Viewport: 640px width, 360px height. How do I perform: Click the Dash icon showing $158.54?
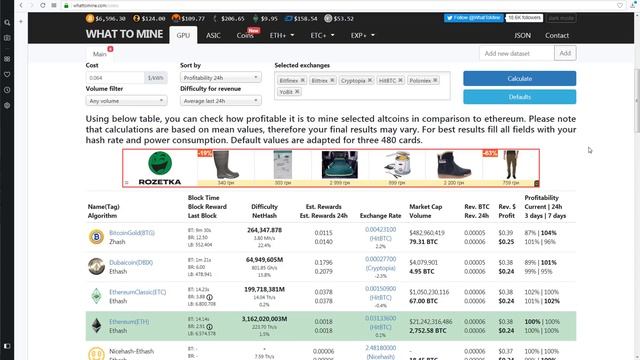pyautogui.click(x=289, y=18)
